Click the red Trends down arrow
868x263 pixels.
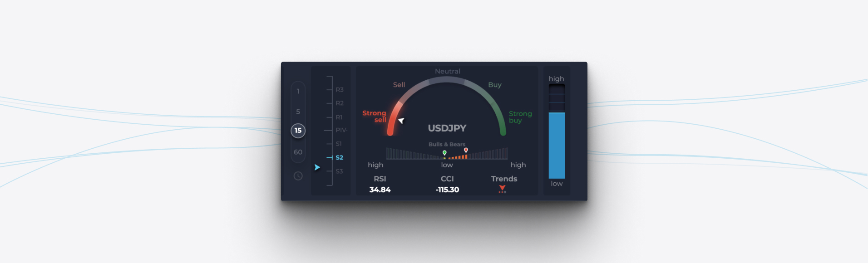(502, 188)
